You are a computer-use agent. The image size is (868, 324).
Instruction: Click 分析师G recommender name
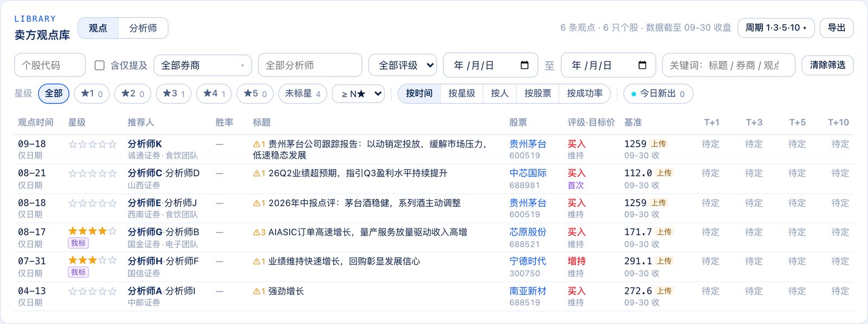click(145, 232)
